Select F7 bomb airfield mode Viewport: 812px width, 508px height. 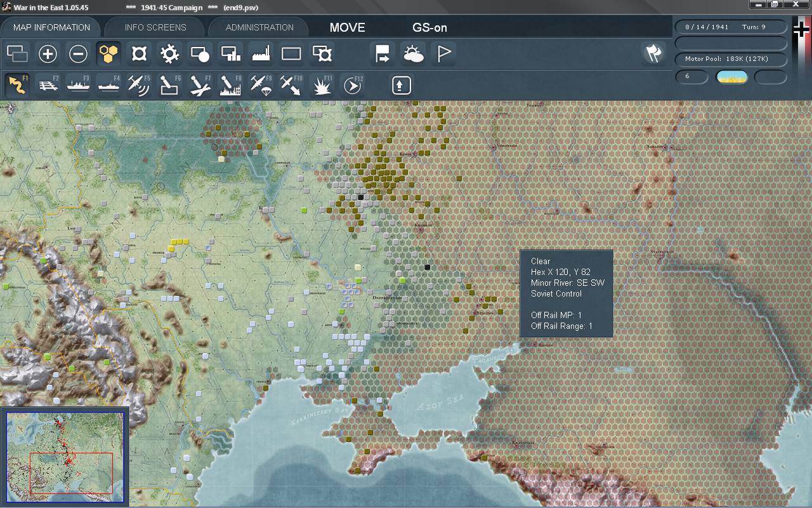(x=200, y=85)
